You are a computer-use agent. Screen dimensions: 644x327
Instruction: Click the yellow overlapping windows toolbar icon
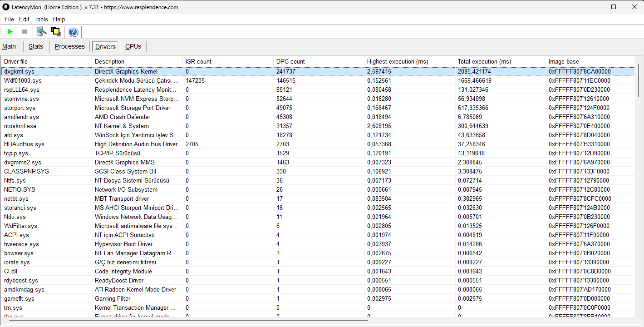[x=56, y=32]
